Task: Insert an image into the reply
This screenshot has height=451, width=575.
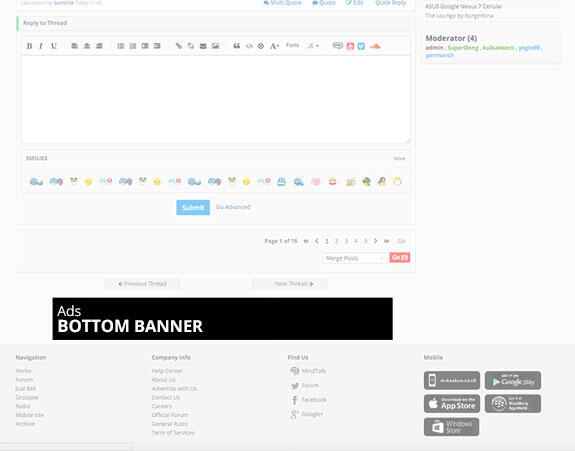Action: click(x=215, y=46)
